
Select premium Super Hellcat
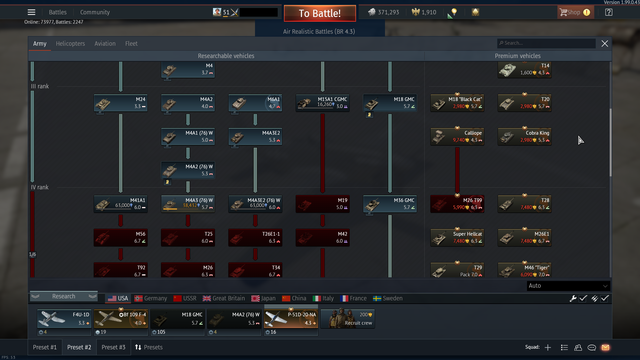pos(457,238)
